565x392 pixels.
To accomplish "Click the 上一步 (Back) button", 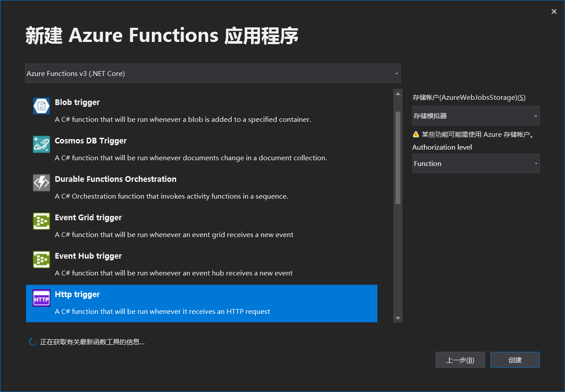I will [x=460, y=360].
